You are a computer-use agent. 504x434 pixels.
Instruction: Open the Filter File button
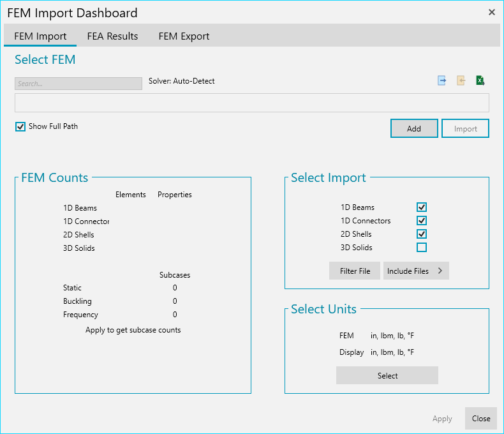point(355,271)
